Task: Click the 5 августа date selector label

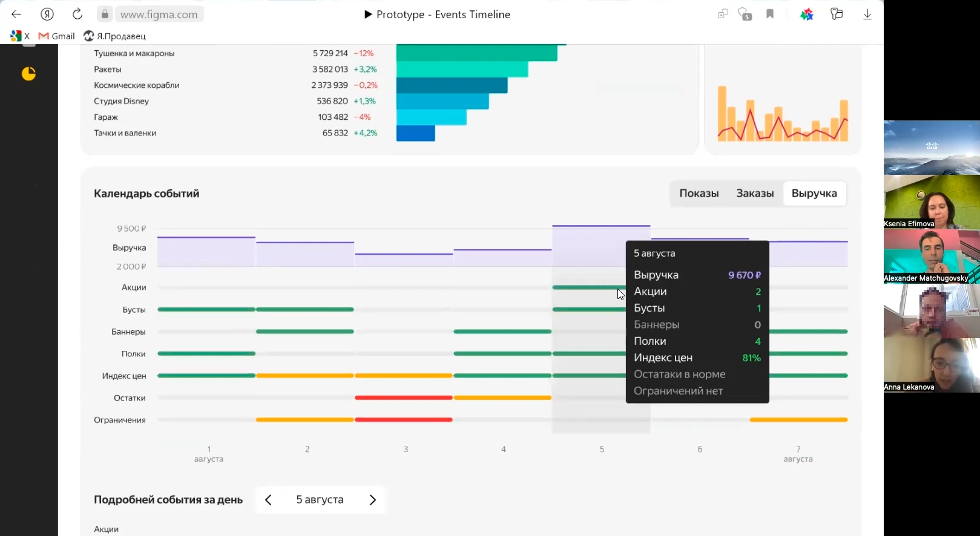Action: pos(320,500)
